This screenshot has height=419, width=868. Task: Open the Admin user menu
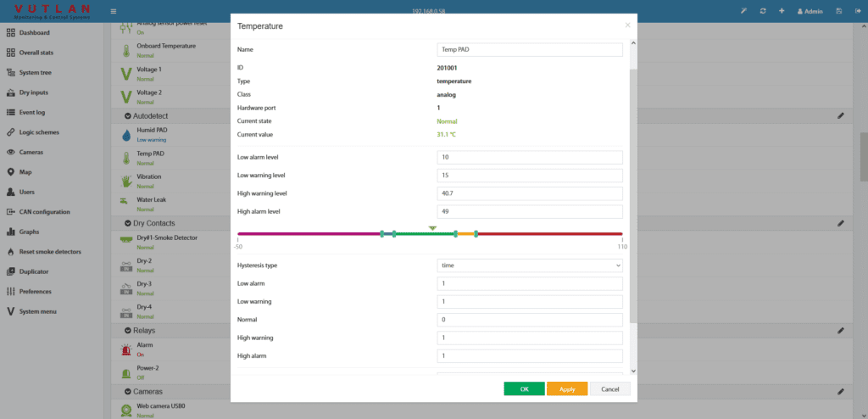pyautogui.click(x=810, y=11)
